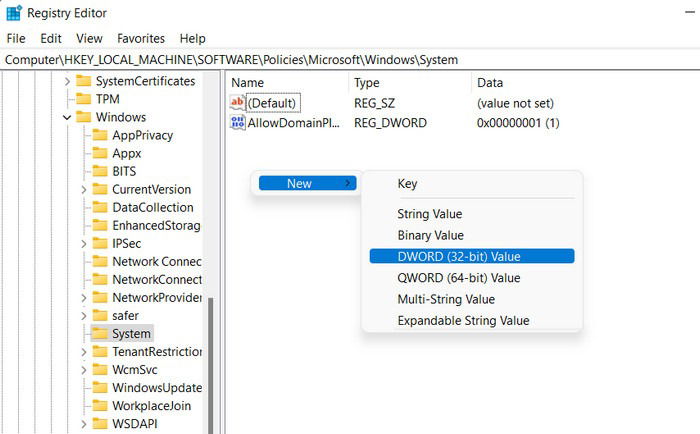Click the Registry Editor app icon
This screenshot has width=700, height=434.
(13, 13)
